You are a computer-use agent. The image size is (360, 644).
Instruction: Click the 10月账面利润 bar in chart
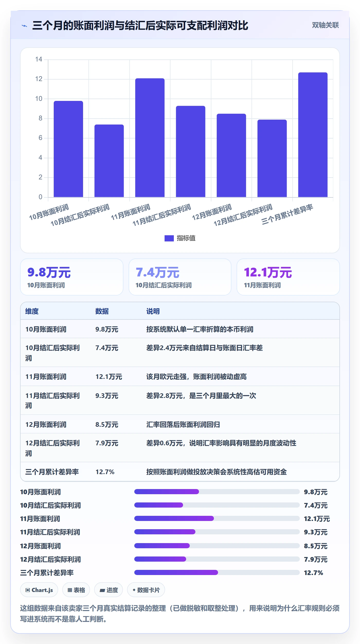point(68,149)
